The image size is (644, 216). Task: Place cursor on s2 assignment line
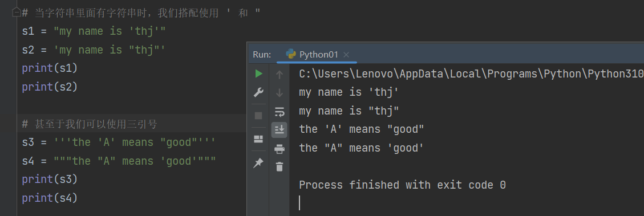[x=94, y=50]
